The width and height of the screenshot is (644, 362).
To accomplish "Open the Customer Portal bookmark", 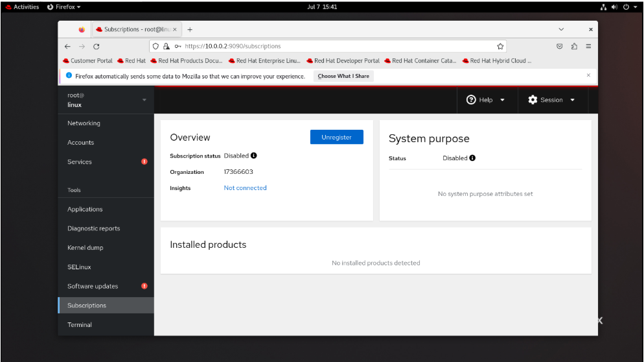I will [87, 61].
